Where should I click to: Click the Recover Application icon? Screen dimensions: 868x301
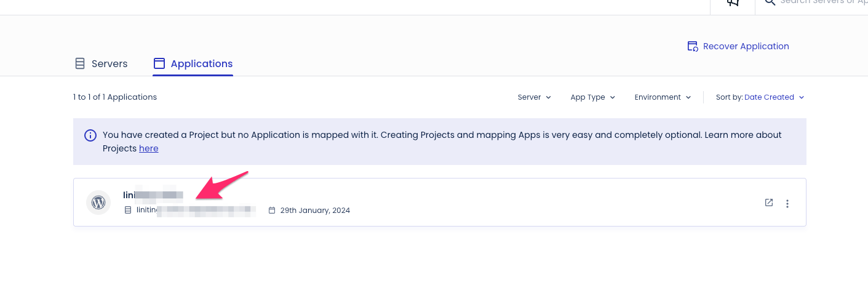pyautogui.click(x=693, y=47)
